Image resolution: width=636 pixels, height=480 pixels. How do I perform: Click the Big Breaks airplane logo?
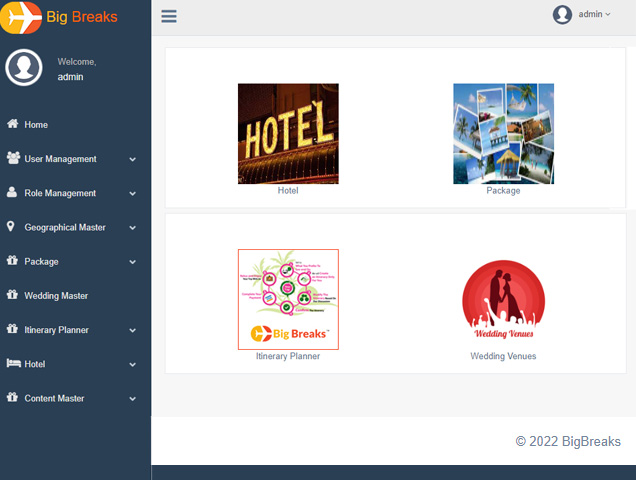(x=21, y=17)
